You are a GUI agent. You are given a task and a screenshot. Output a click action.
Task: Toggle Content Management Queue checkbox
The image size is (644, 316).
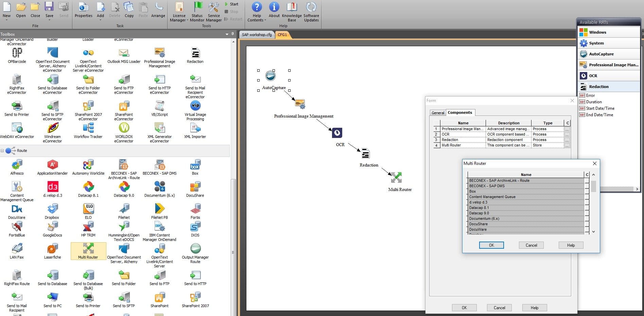click(587, 197)
